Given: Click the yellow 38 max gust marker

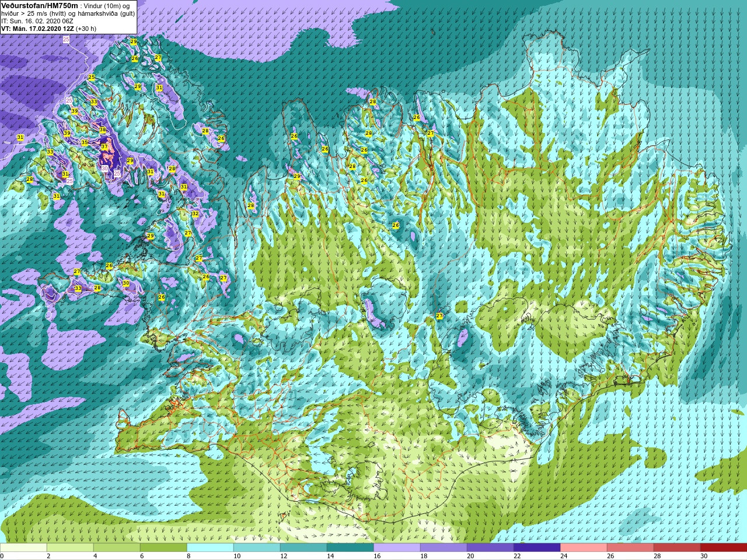Looking at the screenshot, I should 103,130.
